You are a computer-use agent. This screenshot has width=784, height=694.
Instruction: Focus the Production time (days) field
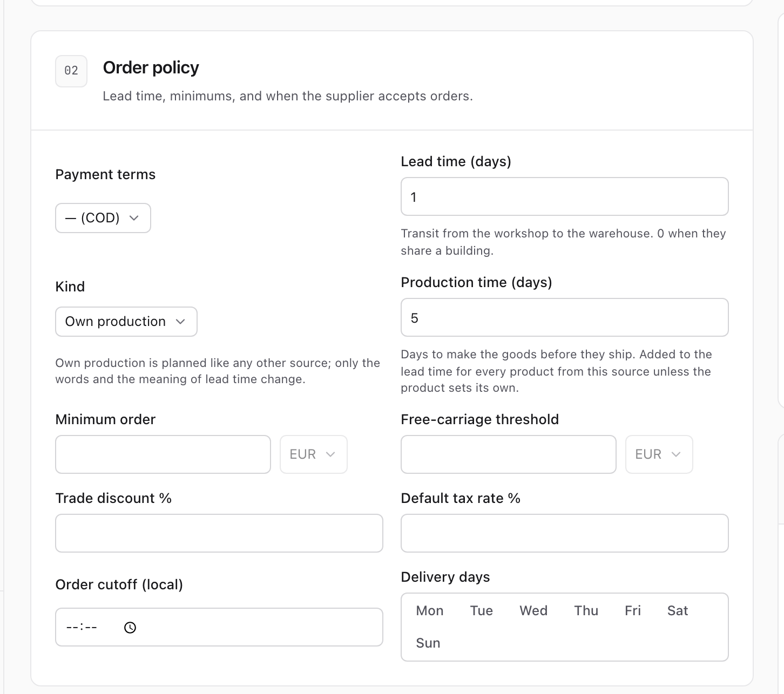565,317
